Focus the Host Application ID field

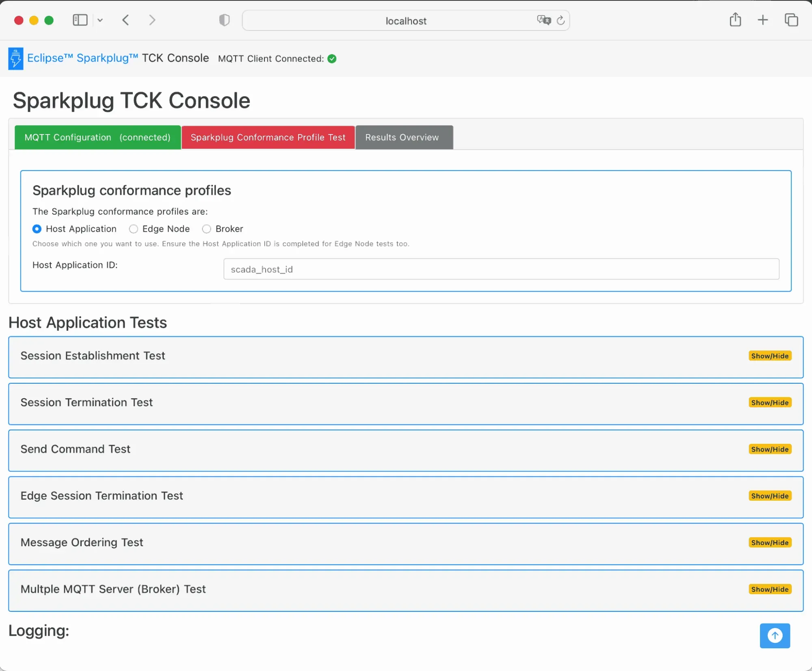[501, 269]
